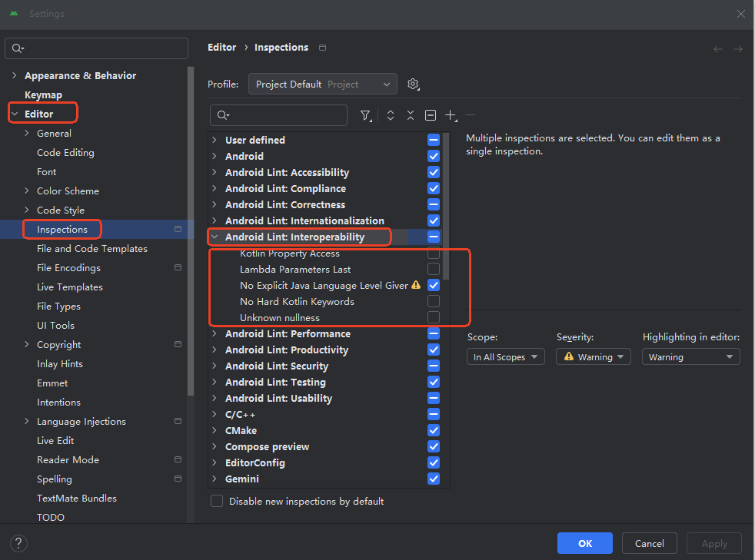Click the project icon beside Language Injections
Image resolution: width=755 pixels, height=560 pixels.
[178, 421]
